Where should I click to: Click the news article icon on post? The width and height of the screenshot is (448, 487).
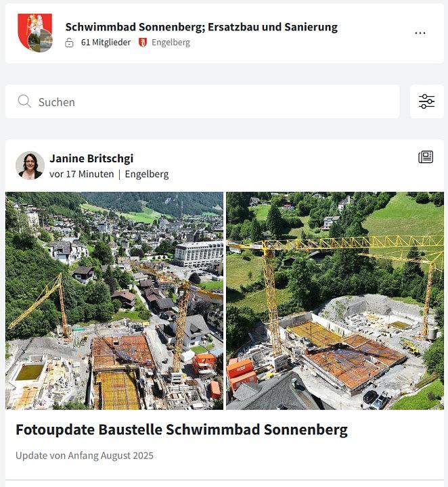click(x=425, y=158)
